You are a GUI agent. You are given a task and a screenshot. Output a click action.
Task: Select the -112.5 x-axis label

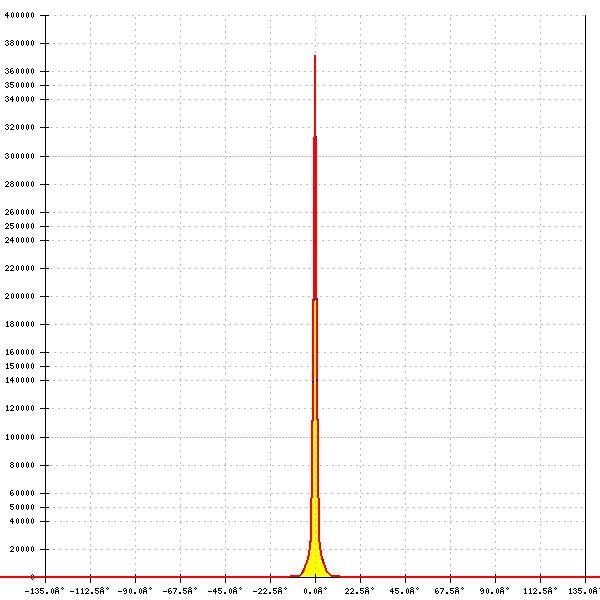[90, 591]
